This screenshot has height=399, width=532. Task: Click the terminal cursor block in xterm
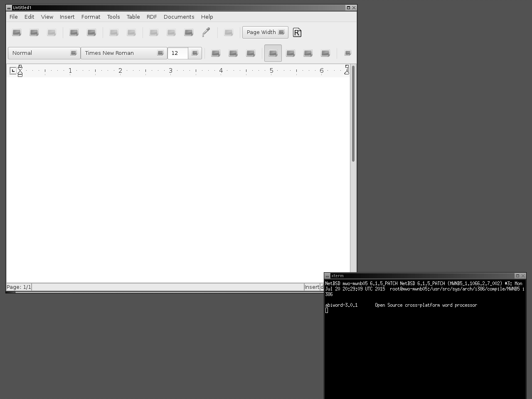coord(327,310)
